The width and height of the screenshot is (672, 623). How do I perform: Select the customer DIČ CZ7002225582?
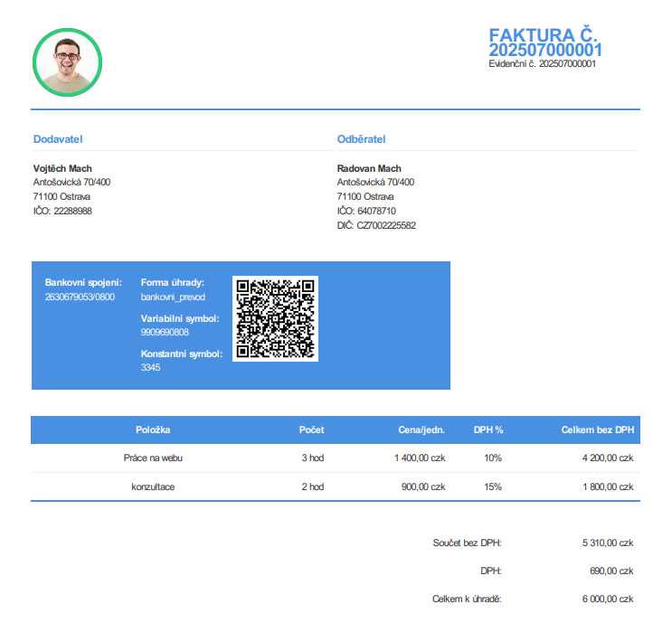point(376,225)
